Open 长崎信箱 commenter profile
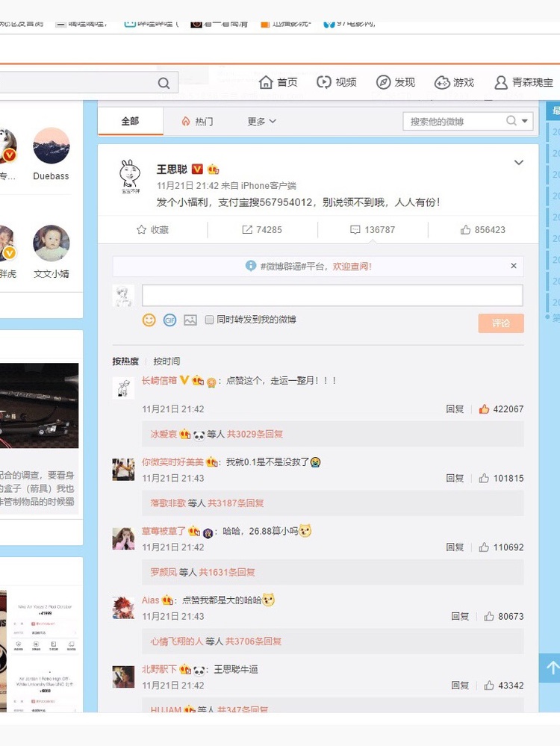 [159, 380]
